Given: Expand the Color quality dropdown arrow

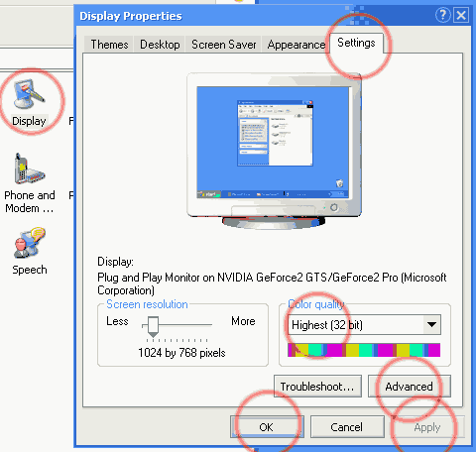Looking at the screenshot, I should click(x=431, y=324).
